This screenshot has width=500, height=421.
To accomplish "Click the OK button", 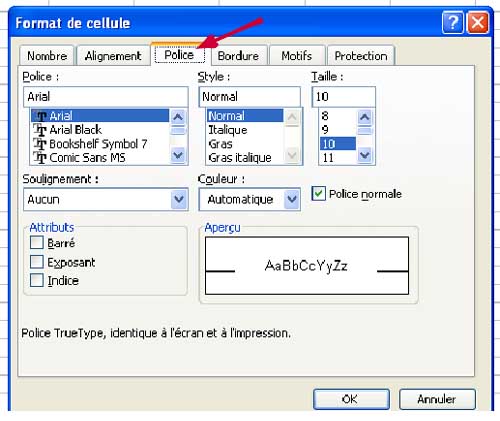I will click(x=351, y=399).
